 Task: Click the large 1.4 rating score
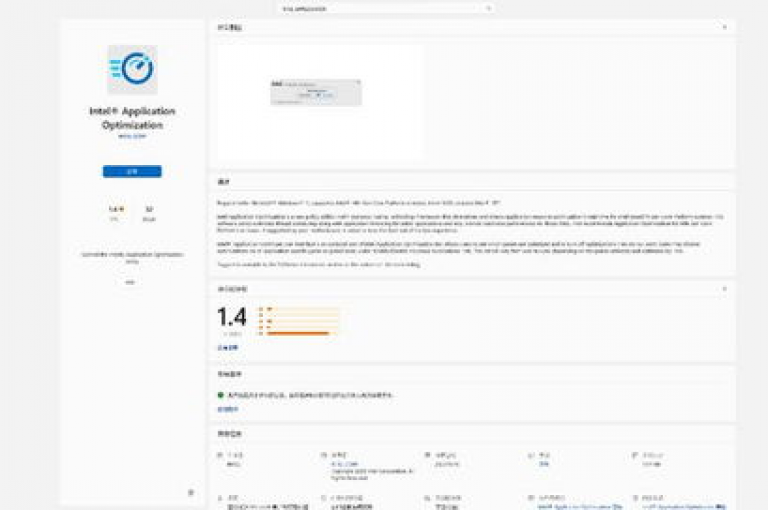[232, 317]
